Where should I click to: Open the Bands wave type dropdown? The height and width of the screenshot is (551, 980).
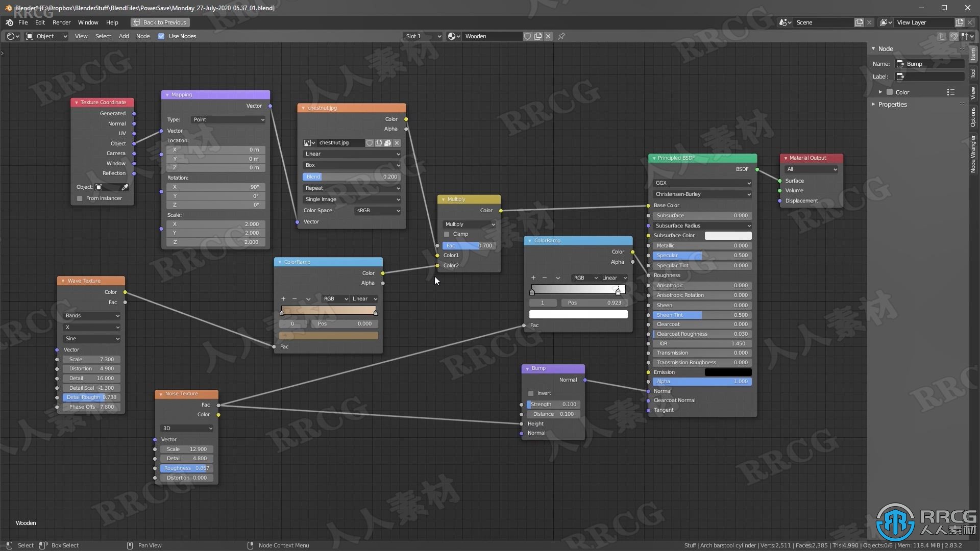pyautogui.click(x=92, y=316)
